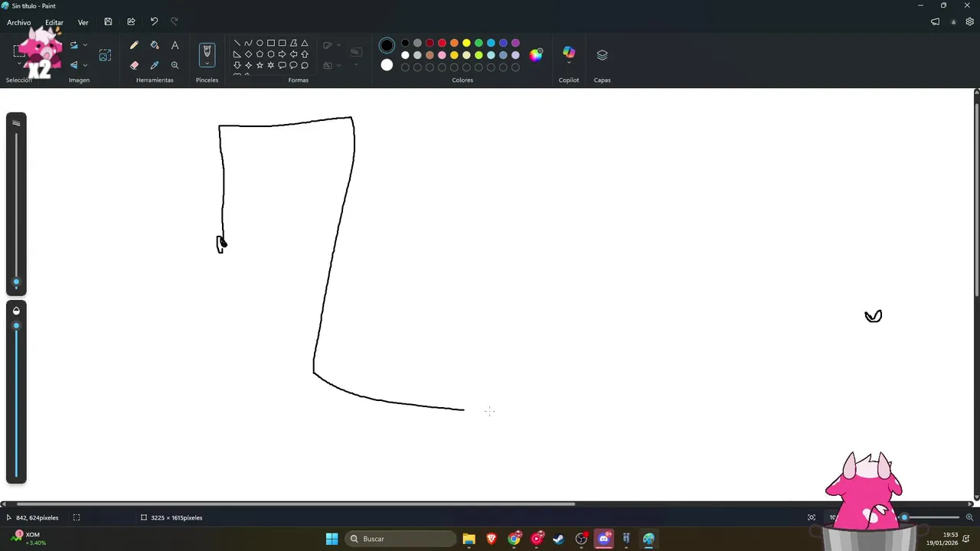Screen dimensions: 980x551
Task: Select Color 1 black primary swatch
Action: click(x=387, y=46)
